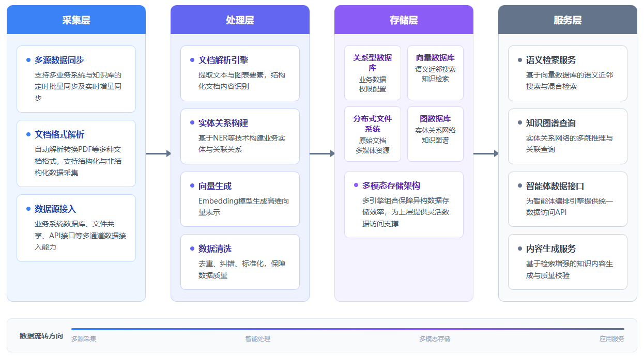Select the description starting with 基于NER等技术
644x356 pixels.
coord(242,144)
